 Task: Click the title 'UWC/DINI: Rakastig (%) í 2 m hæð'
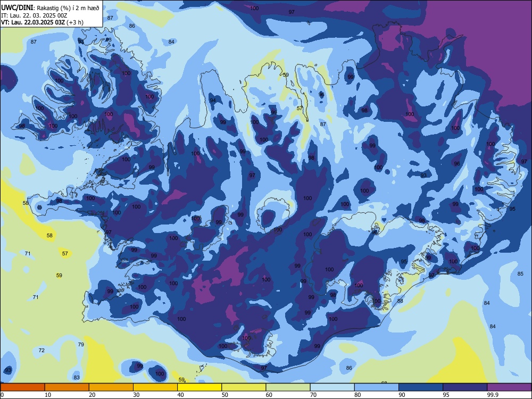pyautogui.click(x=50, y=8)
